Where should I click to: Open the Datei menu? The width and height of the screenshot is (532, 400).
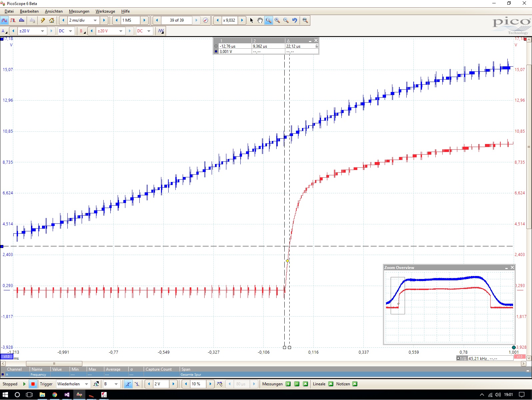tap(9, 11)
